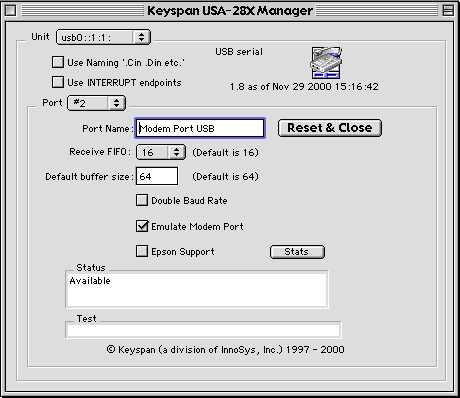Click into the Port Name text field
460x398 pixels.
(200, 128)
